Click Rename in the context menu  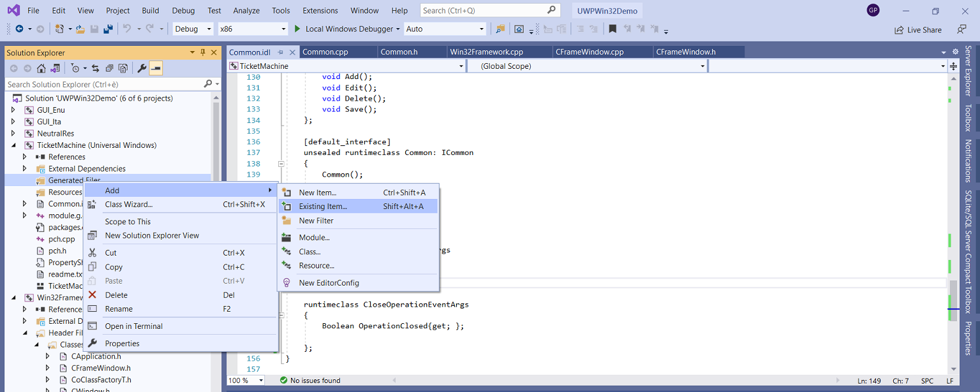click(181, 309)
